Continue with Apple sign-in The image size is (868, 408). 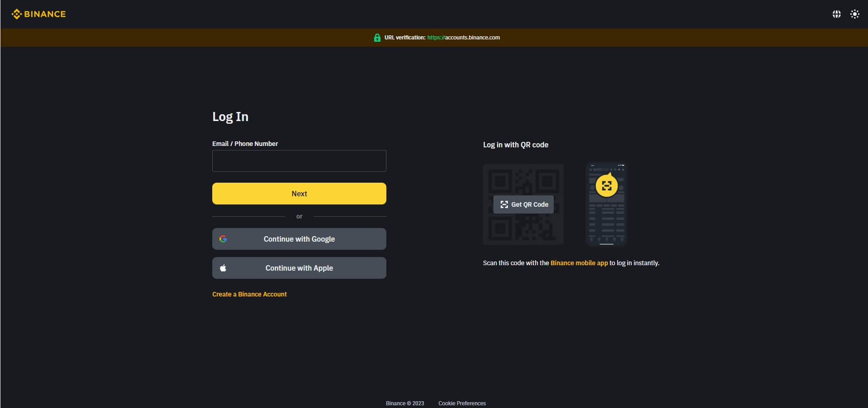[x=299, y=268]
